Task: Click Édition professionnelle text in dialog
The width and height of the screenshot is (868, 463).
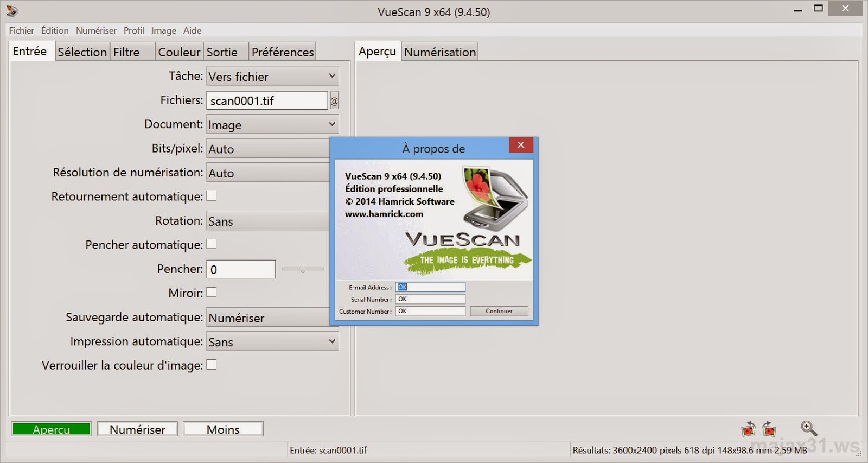Action: click(x=394, y=189)
